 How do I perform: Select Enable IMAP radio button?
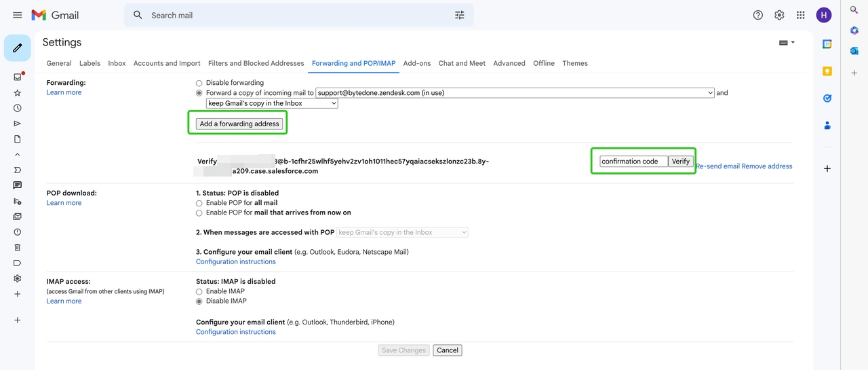coord(199,291)
